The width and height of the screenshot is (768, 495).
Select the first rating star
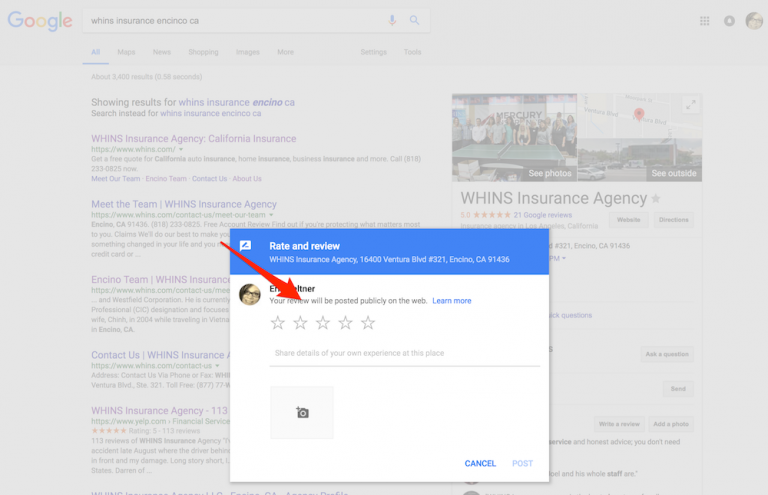tap(278, 323)
